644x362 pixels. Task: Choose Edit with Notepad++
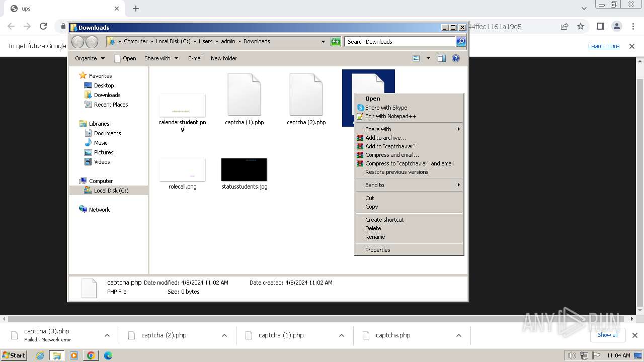[x=409, y=116]
